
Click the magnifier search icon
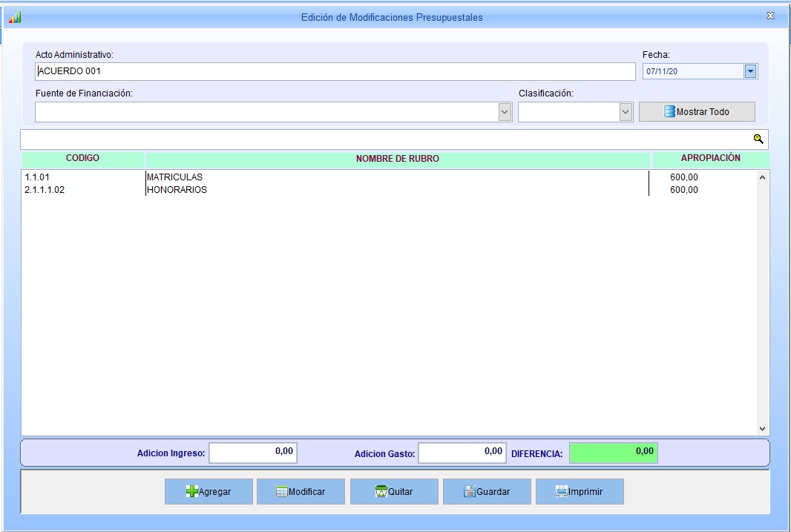[758, 139]
